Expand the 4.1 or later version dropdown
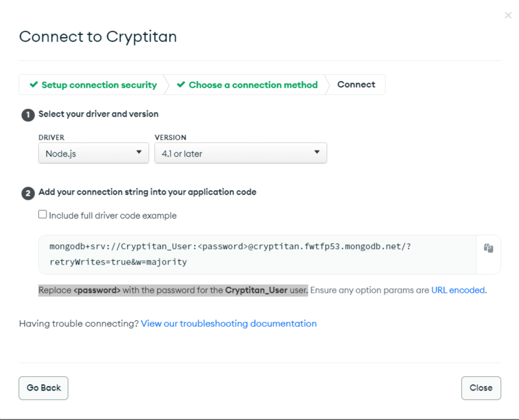Viewport: 519px width, 420px height. (240, 153)
